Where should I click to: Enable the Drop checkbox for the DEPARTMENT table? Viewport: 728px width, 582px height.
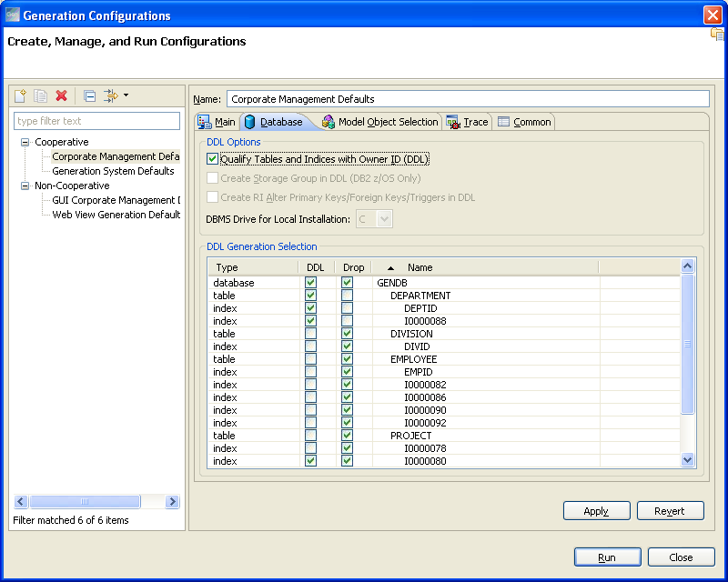pyautogui.click(x=346, y=296)
